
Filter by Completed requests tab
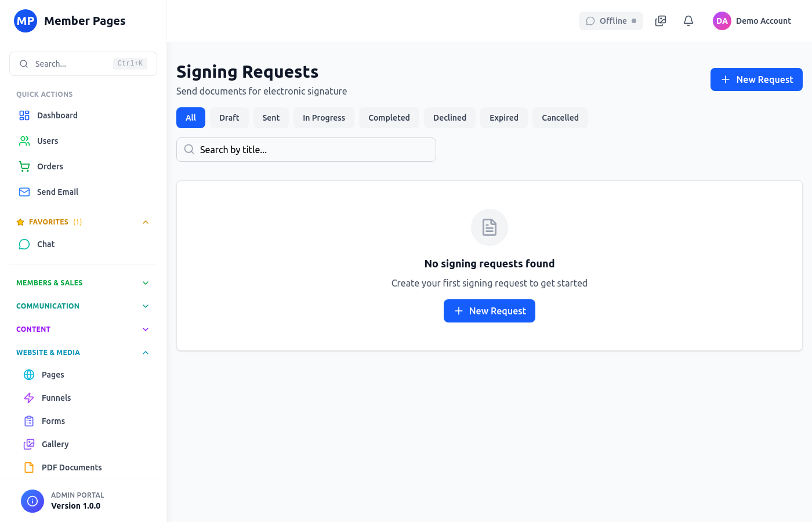click(389, 118)
